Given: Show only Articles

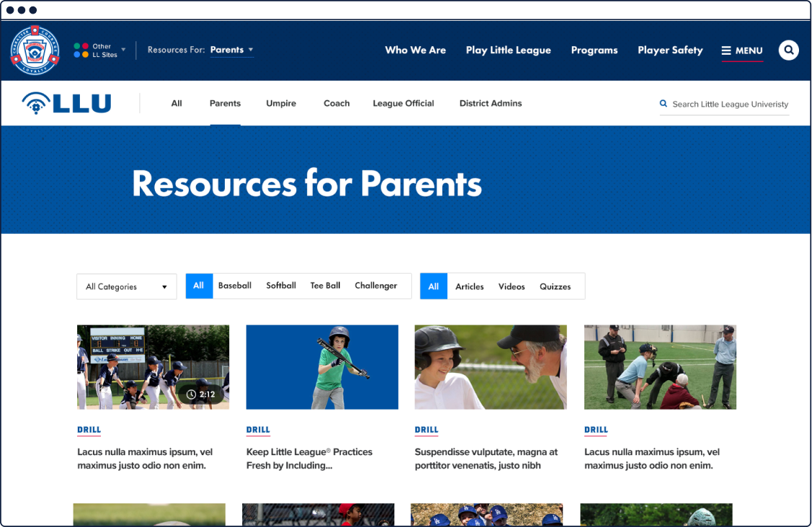Looking at the screenshot, I should [469, 287].
